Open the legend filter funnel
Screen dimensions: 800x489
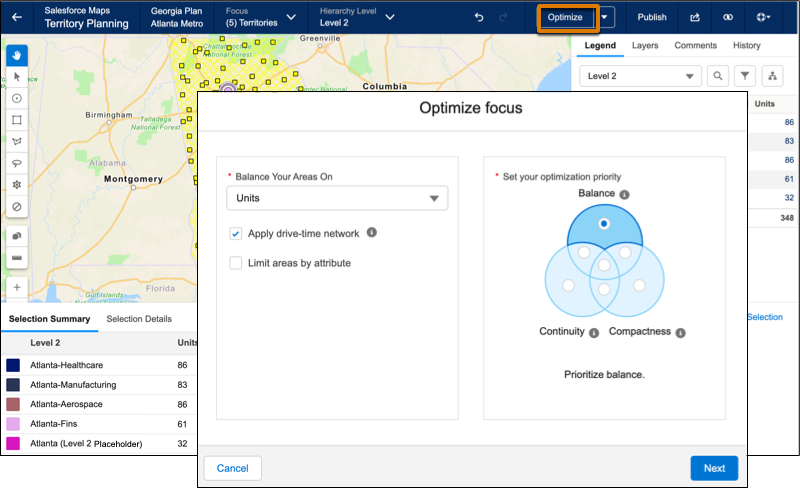coord(745,76)
